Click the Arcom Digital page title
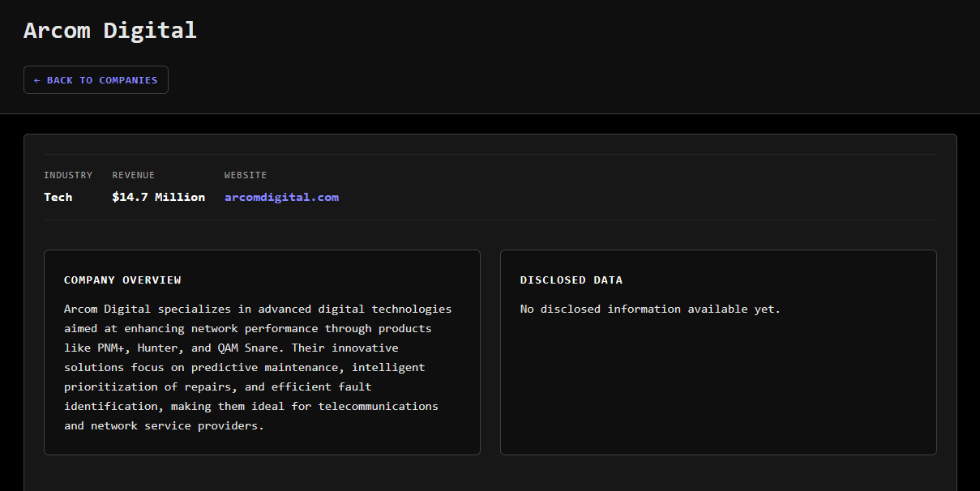 [x=109, y=31]
